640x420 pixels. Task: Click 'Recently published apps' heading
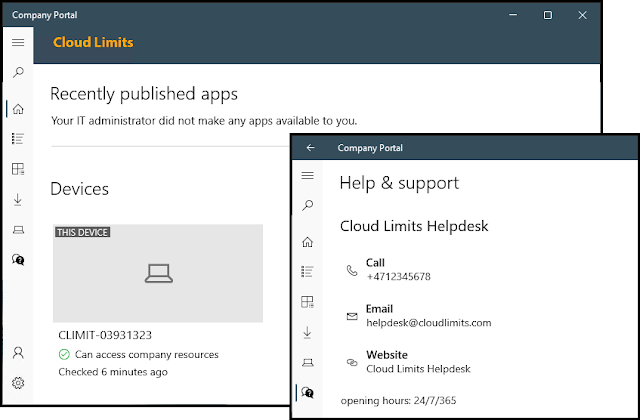click(x=144, y=94)
